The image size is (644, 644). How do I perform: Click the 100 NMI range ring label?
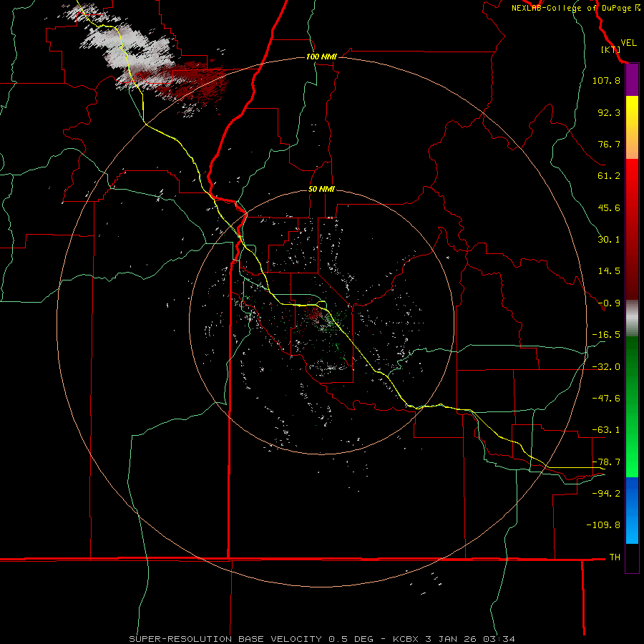(321, 57)
